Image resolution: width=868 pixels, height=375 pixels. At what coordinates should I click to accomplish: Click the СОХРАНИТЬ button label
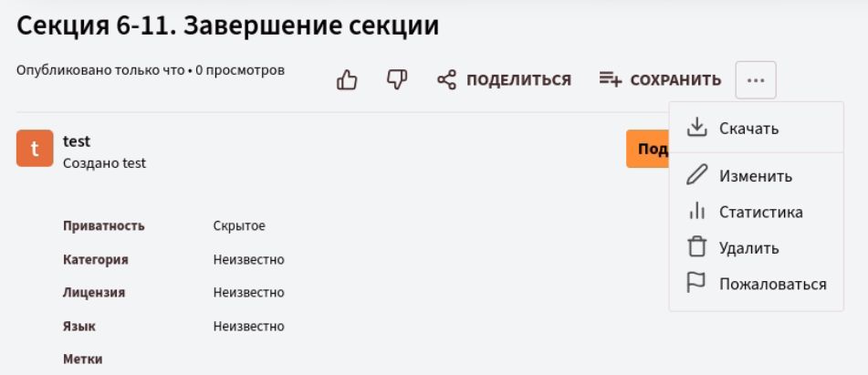[676, 80]
